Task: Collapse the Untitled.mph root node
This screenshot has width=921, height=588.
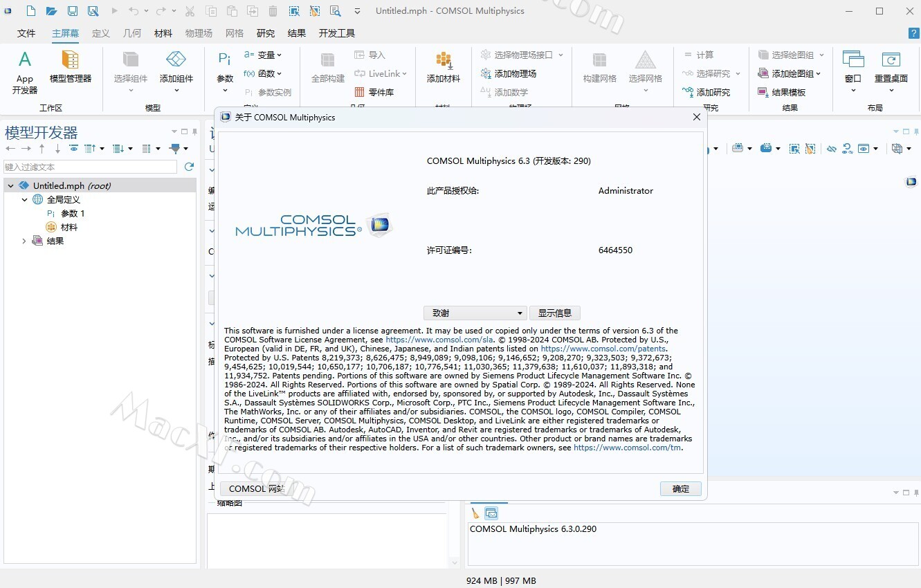Action: click(11, 185)
